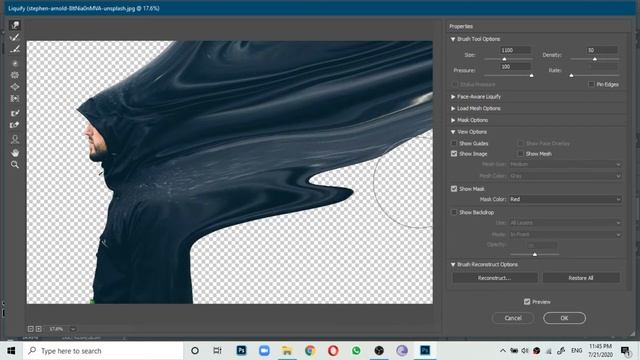
Task: Open Google Chrome from taskbar
Action: [x=310, y=351]
